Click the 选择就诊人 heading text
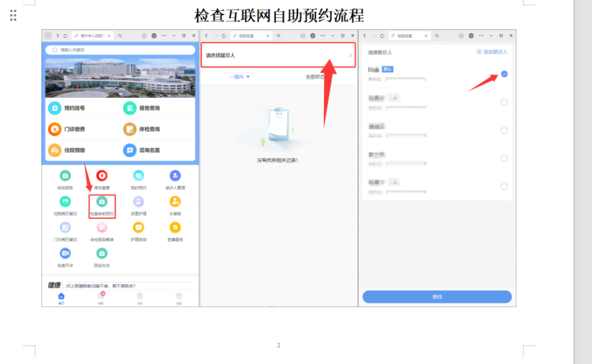The height and width of the screenshot is (364, 592). click(380, 52)
